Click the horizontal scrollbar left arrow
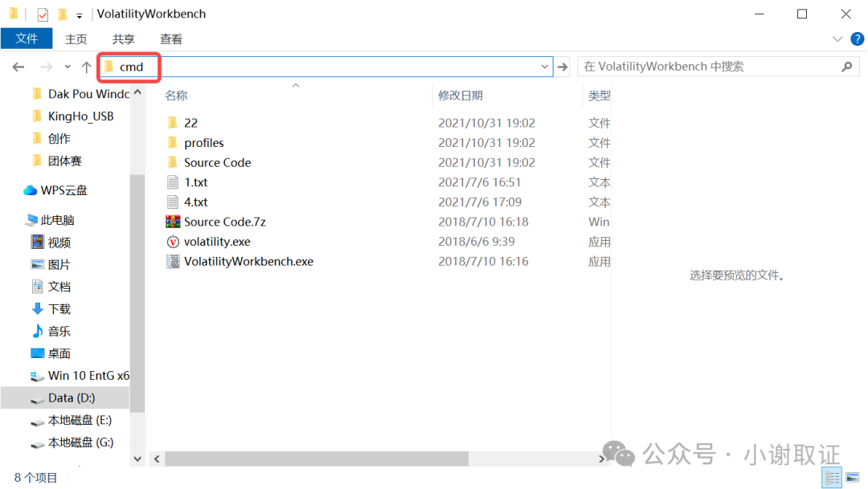The image size is (868, 489). click(158, 458)
